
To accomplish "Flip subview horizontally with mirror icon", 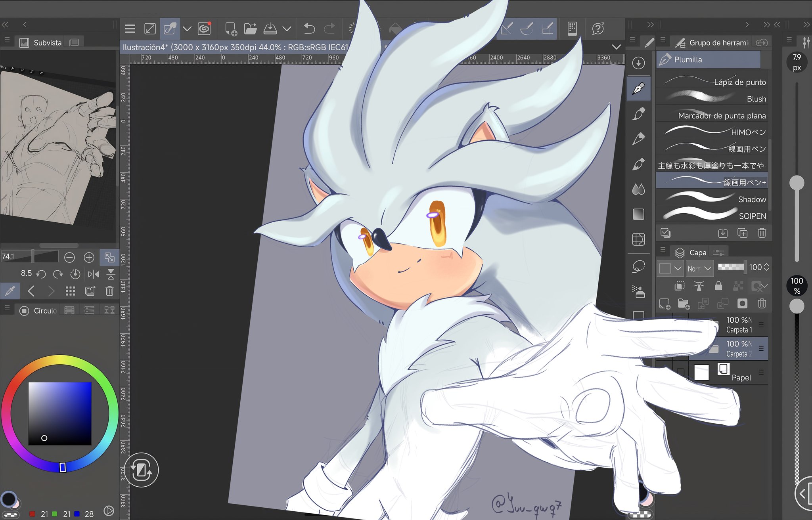I will tap(94, 274).
